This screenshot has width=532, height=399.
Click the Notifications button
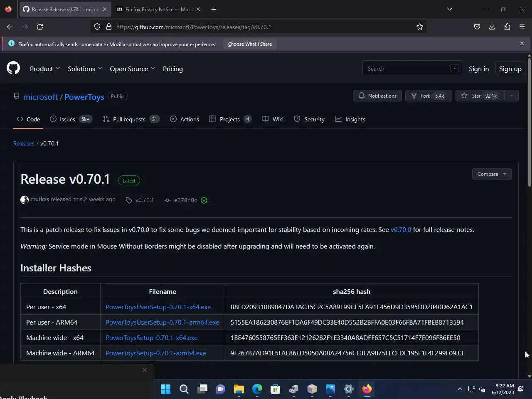377,96
